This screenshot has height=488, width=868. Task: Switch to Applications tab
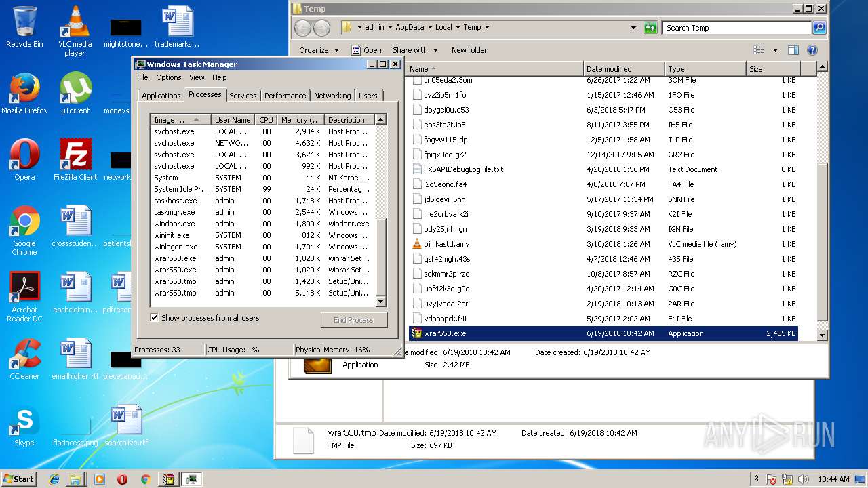[x=161, y=96]
